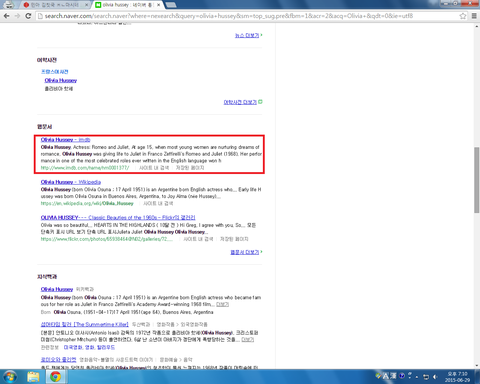This screenshot has height=384, width=480.
Task: Switch to the first browser tab
Action: click(55, 5)
